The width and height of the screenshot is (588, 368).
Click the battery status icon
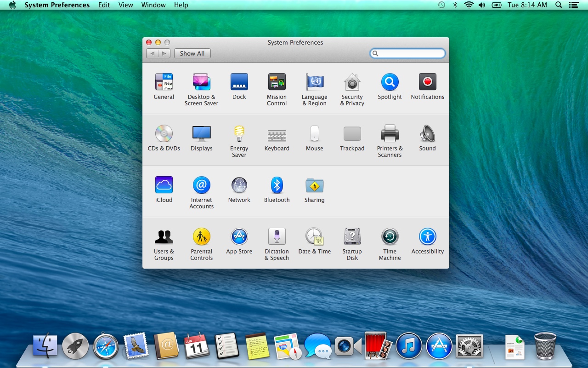pyautogui.click(x=496, y=5)
